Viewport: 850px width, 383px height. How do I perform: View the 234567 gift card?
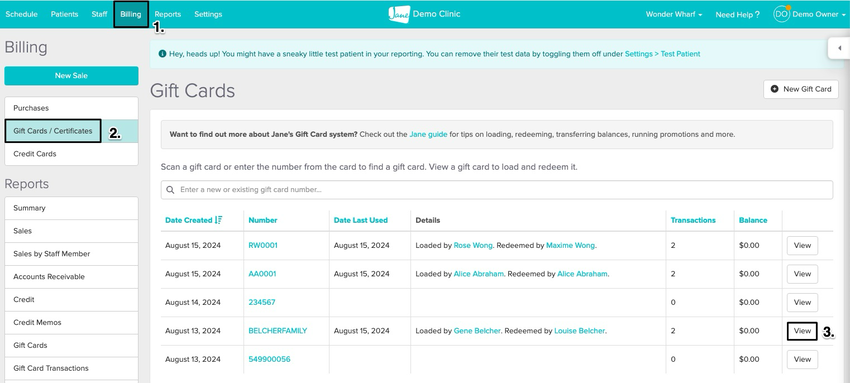coord(802,302)
